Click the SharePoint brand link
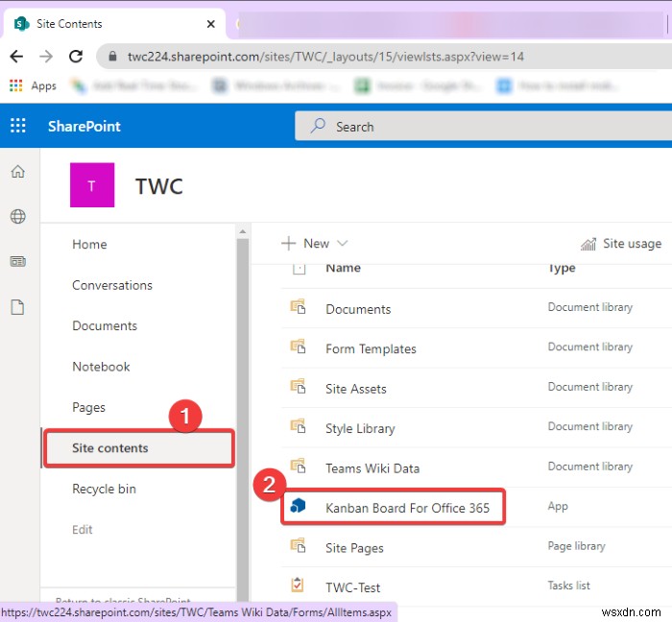The width and height of the screenshot is (672, 622). coord(84,127)
